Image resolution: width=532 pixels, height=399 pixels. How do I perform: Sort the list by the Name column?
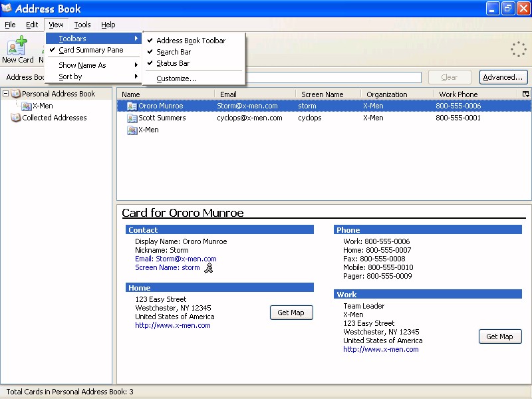[x=166, y=94]
